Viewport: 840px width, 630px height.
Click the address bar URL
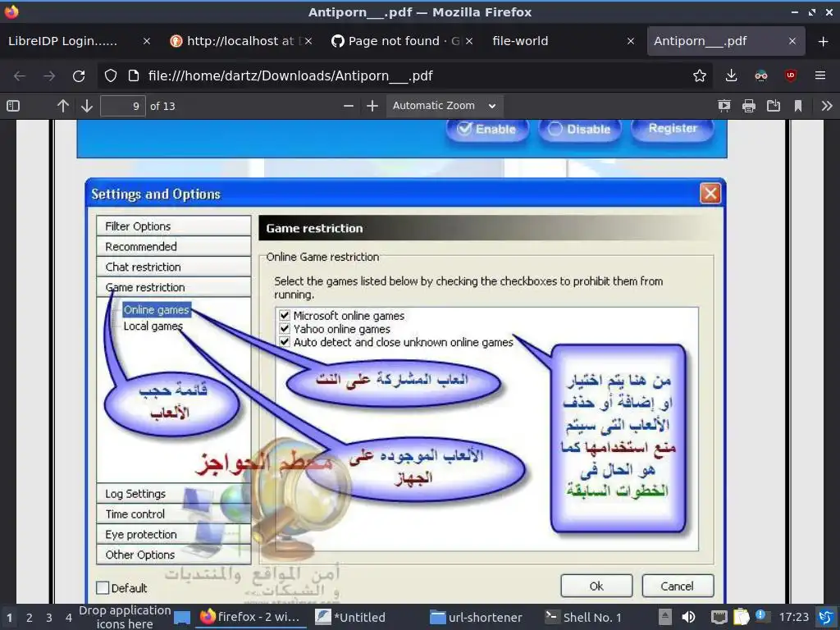[290, 76]
